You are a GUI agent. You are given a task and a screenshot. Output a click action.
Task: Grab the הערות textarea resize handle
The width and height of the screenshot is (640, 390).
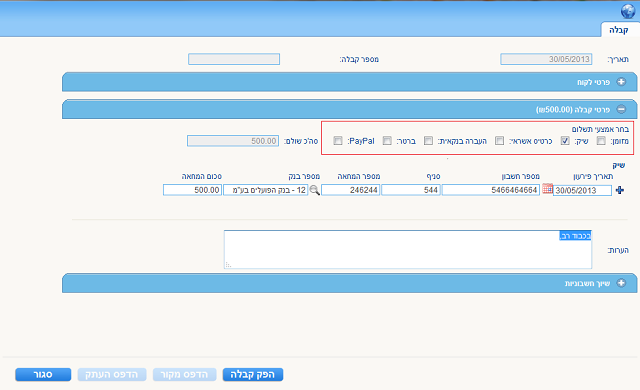pyautogui.click(x=228, y=265)
